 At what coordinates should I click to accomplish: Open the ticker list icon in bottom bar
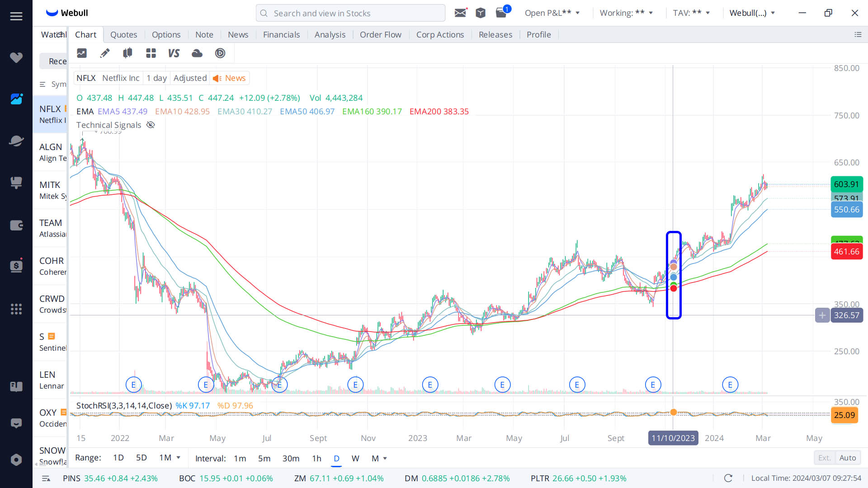pyautogui.click(x=46, y=479)
